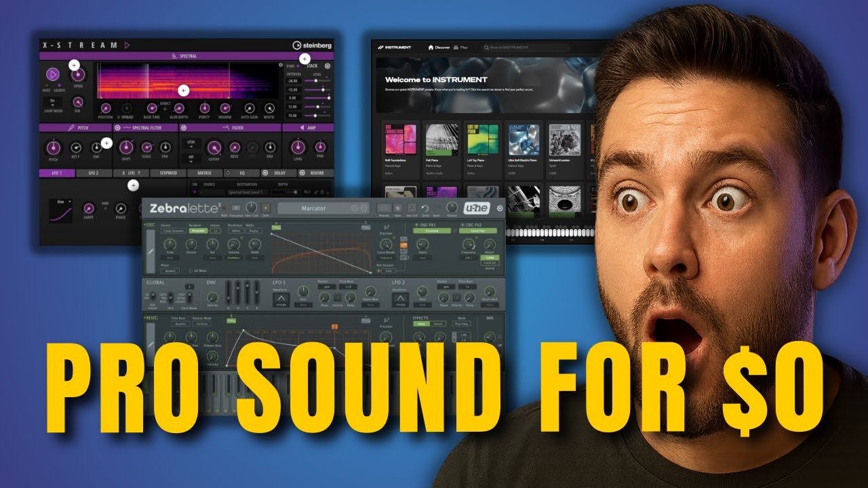Click the Marcator preset name display
This screenshot has width=868, height=488.
coord(323,208)
